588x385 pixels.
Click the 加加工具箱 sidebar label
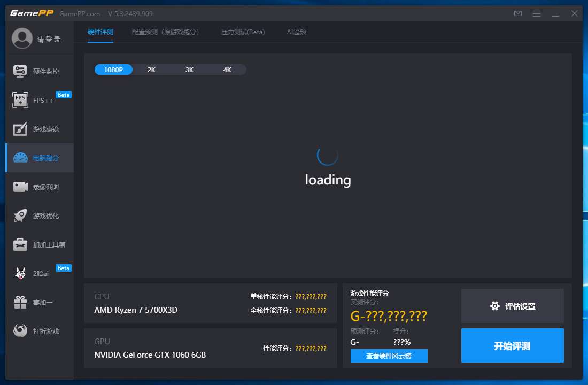click(x=49, y=245)
